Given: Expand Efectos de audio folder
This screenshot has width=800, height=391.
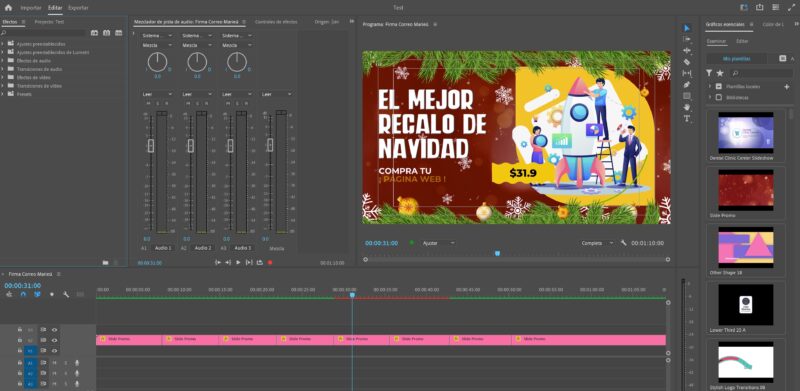Looking at the screenshot, I should pos(3,61).
